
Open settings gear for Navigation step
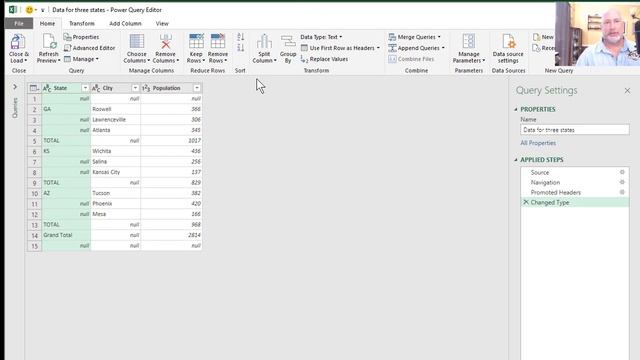[622, 182]
